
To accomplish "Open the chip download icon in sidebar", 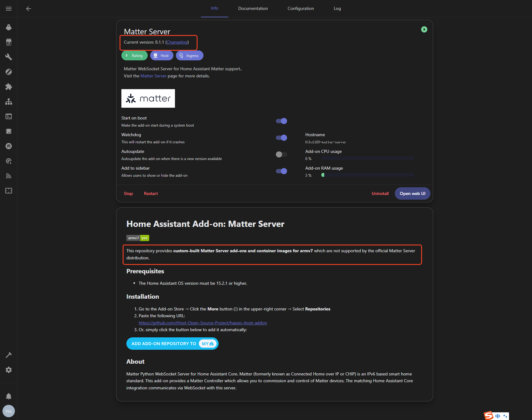I will 9,161.
